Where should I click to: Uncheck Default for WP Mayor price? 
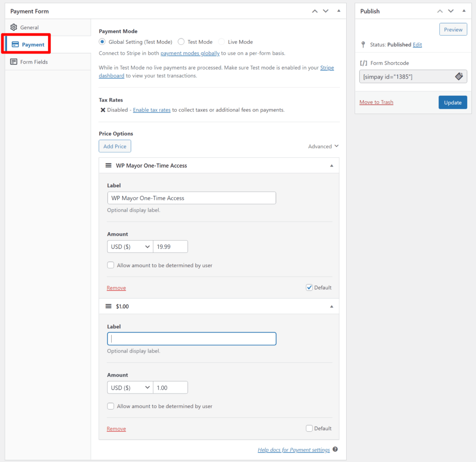click(x=309, y=287)
